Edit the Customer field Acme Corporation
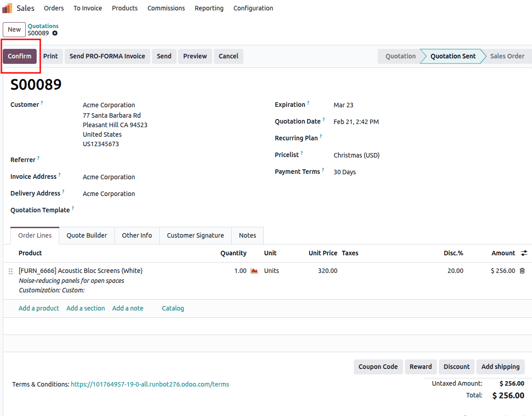The height and width of the screenshot is (416, 532). point(109,105)
